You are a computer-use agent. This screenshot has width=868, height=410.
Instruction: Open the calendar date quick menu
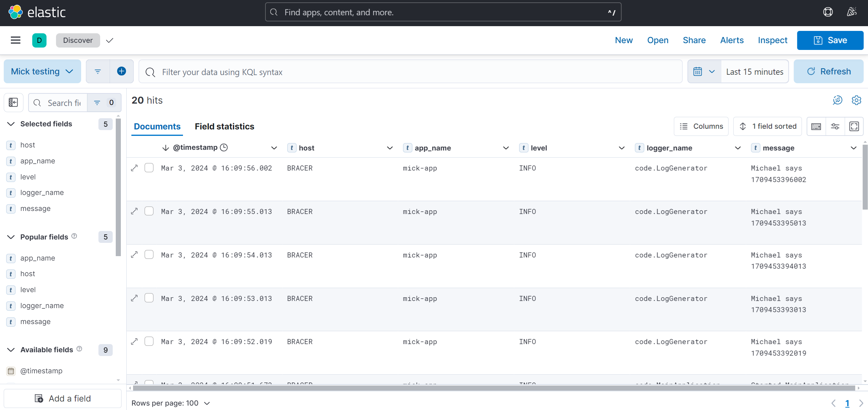(x=704, y=72)
